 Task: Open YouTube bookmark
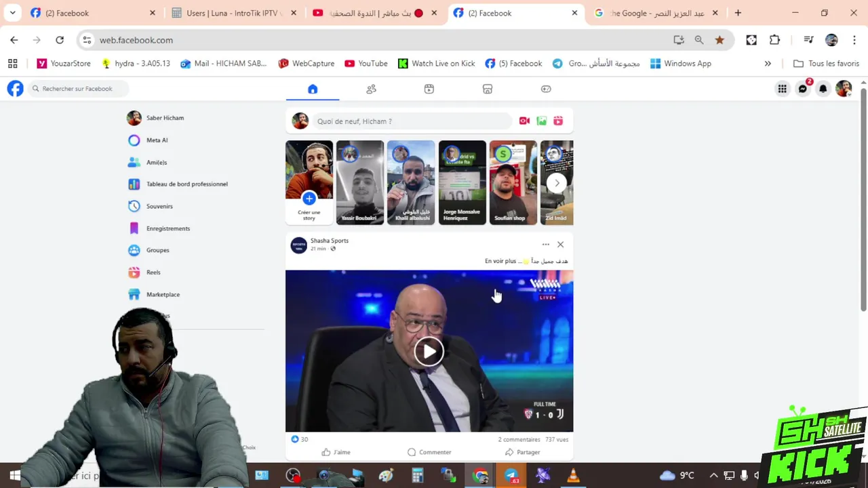click(x=366, y=64)
